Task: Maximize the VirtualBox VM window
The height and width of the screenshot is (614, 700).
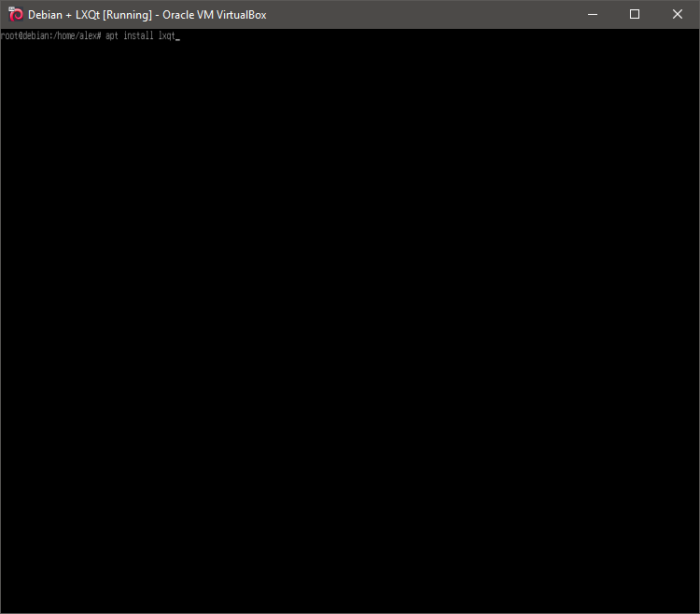Action: coord(635,14)
